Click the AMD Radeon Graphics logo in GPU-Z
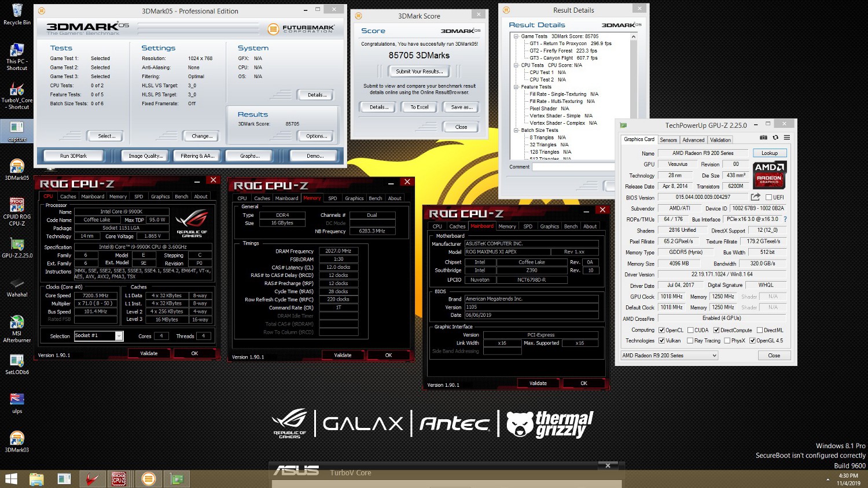The image size is (868, 488). (769, 175)
